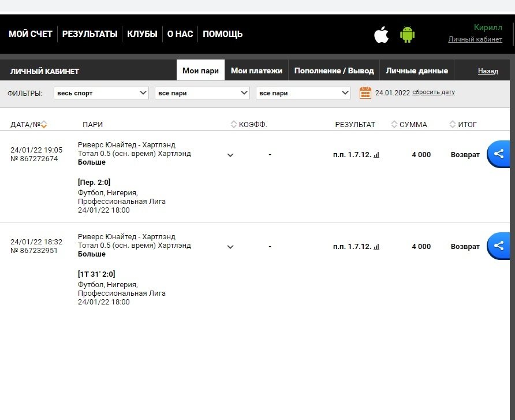Click the 'сбросить дату' reset link

(433, 92)
